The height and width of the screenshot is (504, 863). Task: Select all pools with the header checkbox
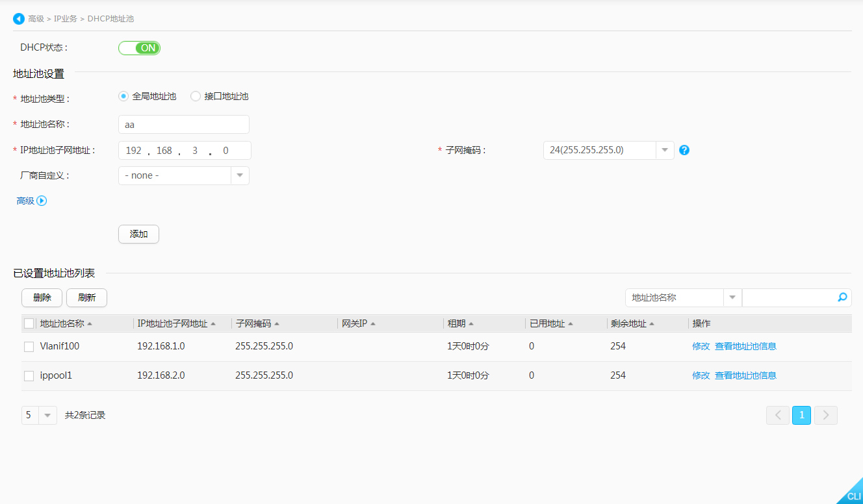click(x=29, y=323)
